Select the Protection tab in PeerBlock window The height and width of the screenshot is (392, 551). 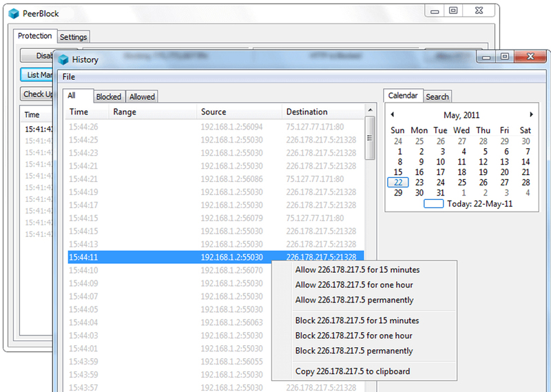click(x=35, y=36)
